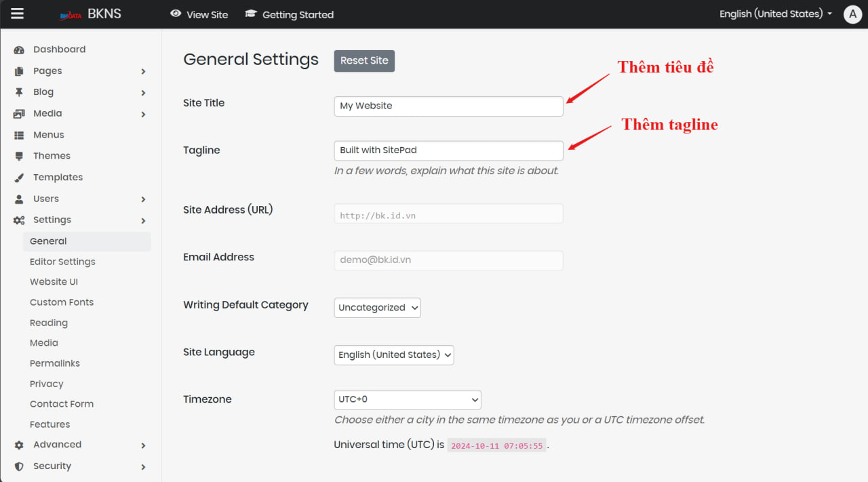The height and width of the screenshot is (482, 868).
Task: Click the Settings gears icon
Action: [19, 220]
